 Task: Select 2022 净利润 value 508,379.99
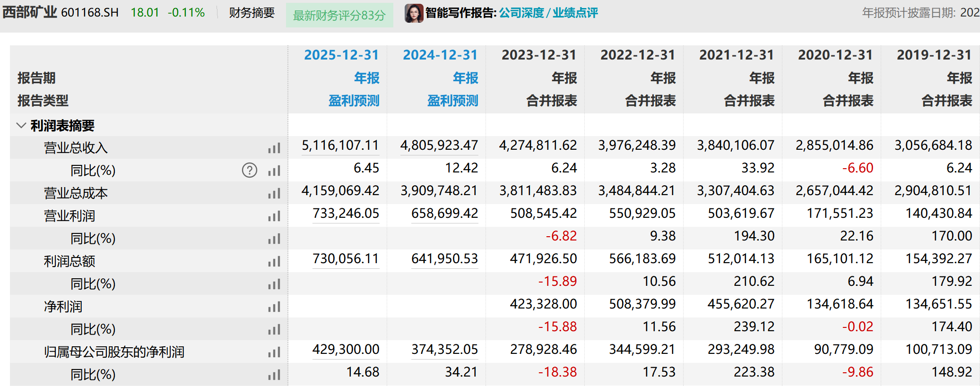tap(642, 304)
